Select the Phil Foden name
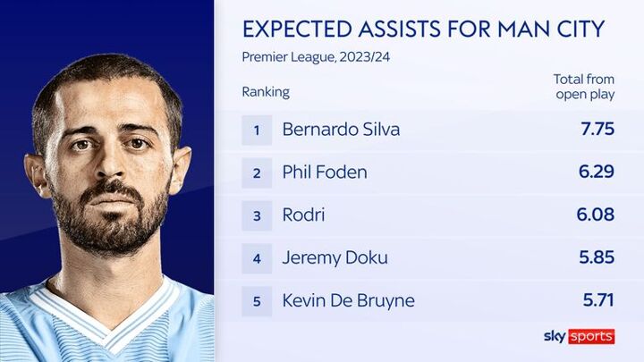644x362 pixels. click(325, 173)
